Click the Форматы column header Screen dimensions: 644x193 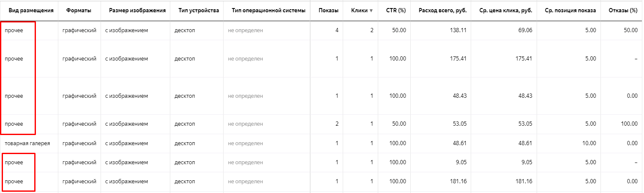click(79, 10)
